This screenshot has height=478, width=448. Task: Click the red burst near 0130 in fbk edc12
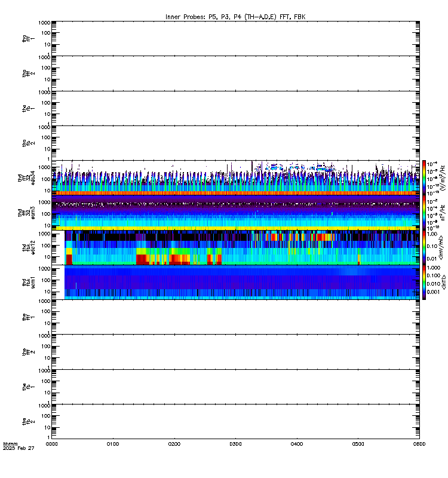point(142,259)
